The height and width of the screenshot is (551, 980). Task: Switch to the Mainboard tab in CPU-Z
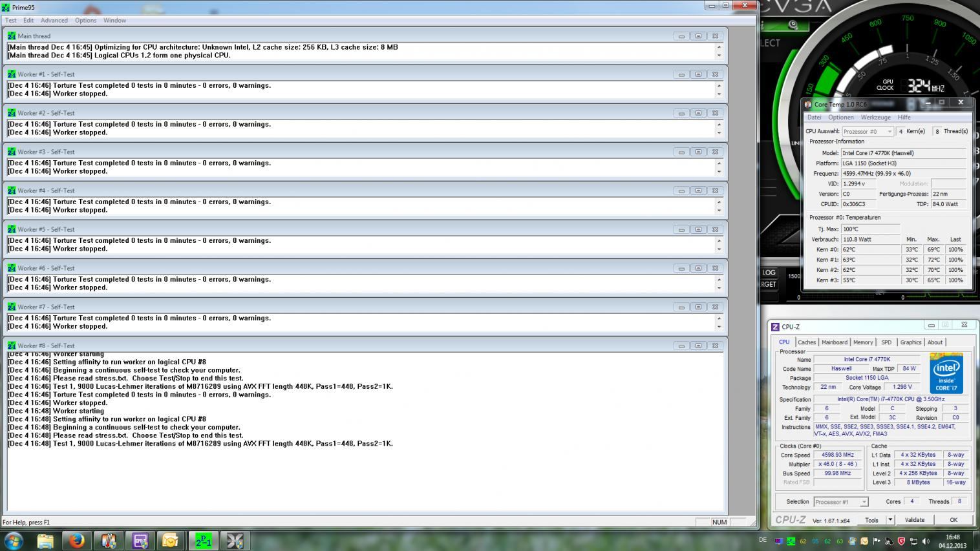[x=834, y=342]
